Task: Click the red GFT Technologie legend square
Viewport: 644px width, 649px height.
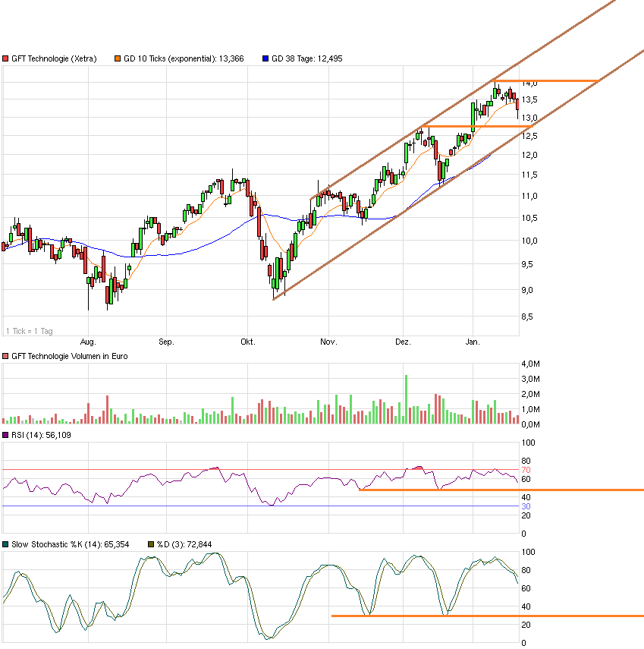Action: [x=6, y=57]
